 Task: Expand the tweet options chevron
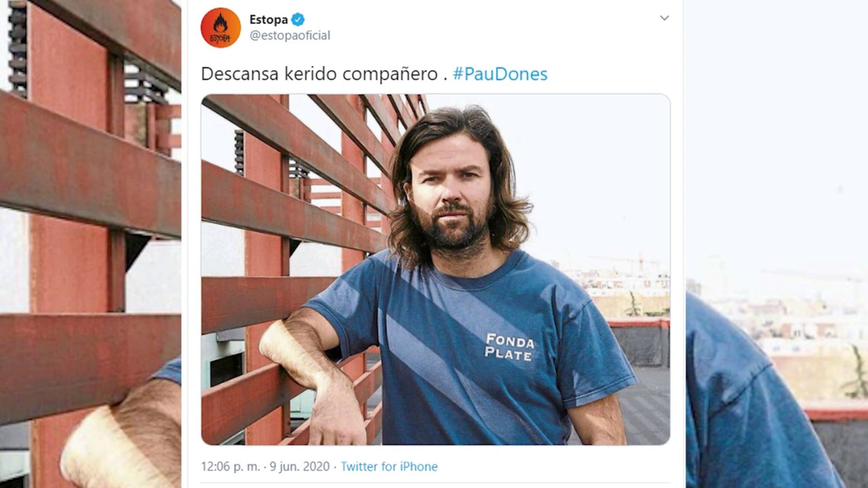(664, 18)
